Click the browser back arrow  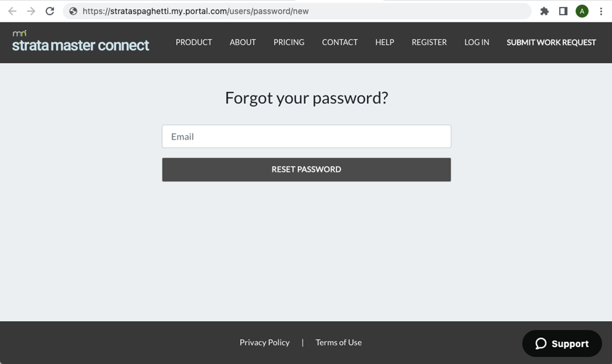pos(12,11)
